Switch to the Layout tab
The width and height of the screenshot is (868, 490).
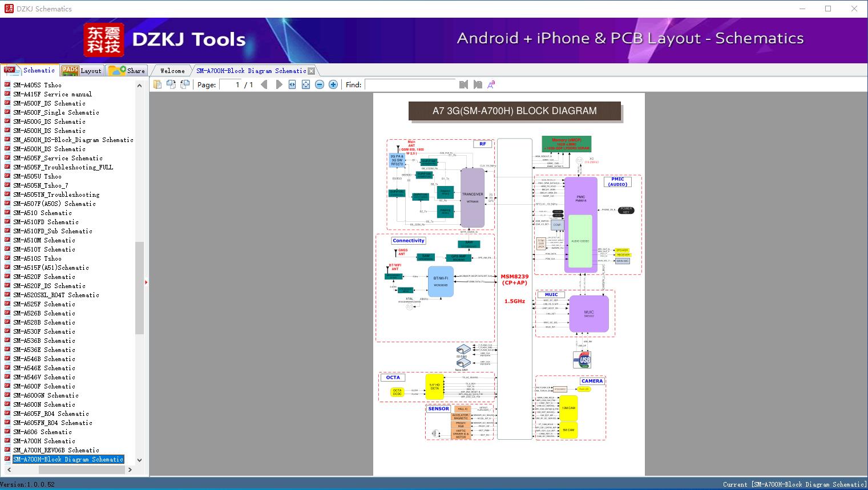point(82,70)
